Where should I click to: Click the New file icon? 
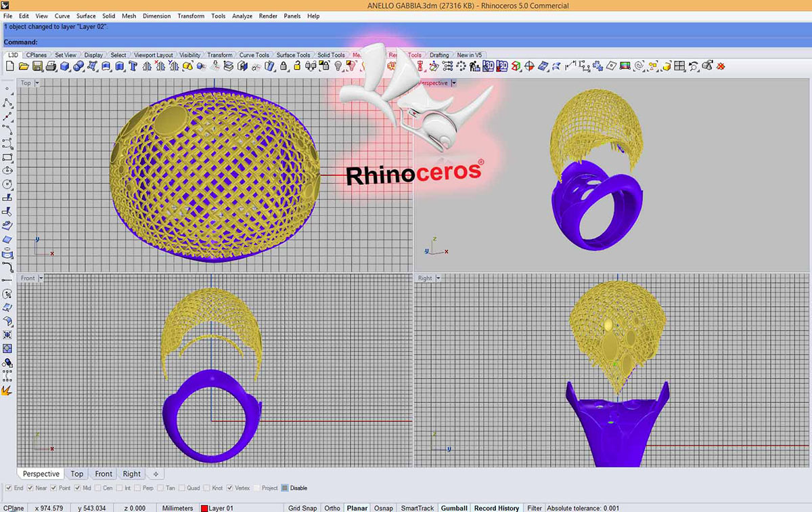(10, 66)
